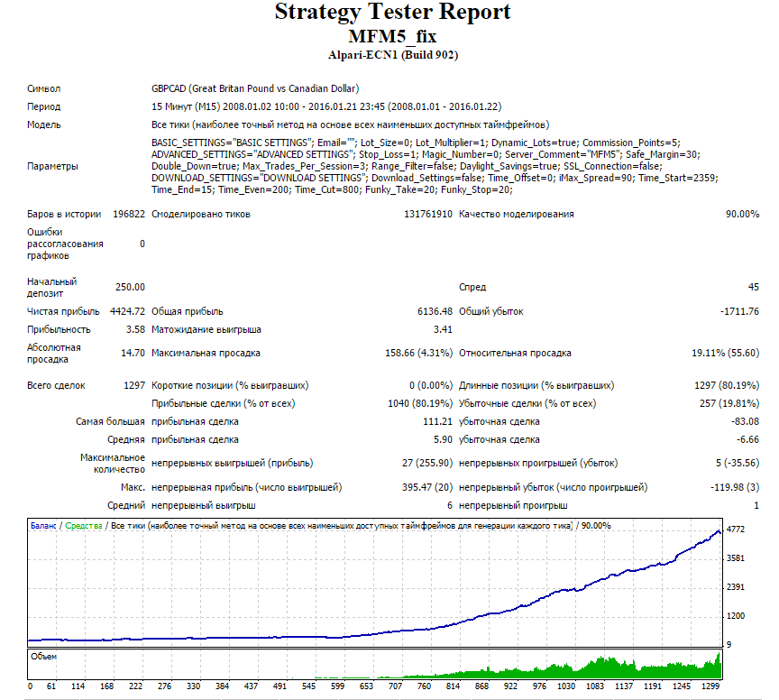The width and height of the screenshot is (779, 700).
Task: Click the 'Символ' row label
Action: (x=43, y=89)
